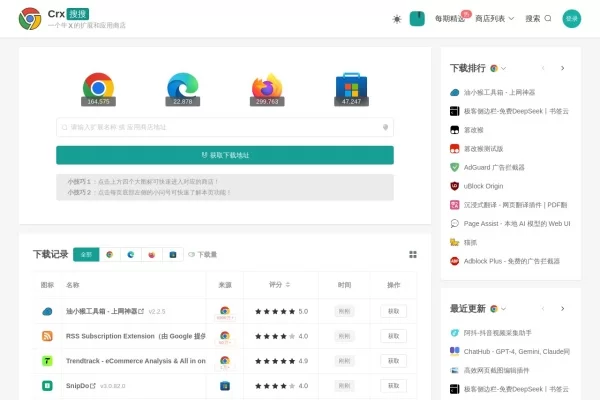The height and width of the screenshot is (400, 600).
Task: Open ChatHub - GPT-4, Gemini entry
Action: pos(517,351)
